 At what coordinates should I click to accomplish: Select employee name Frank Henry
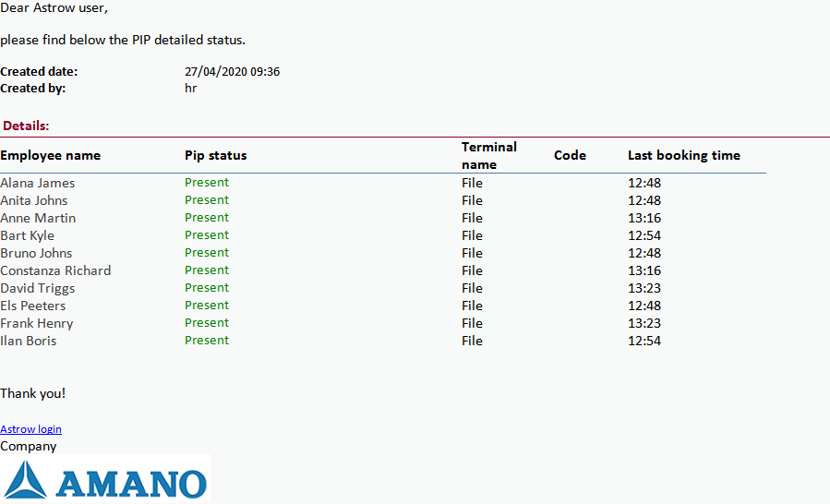(37, 323)
